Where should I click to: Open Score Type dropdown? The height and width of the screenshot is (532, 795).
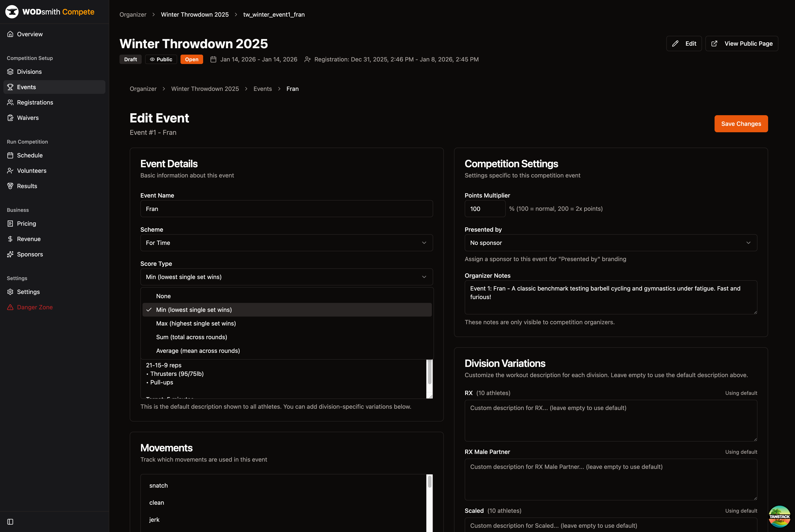[x=286, y=277]
